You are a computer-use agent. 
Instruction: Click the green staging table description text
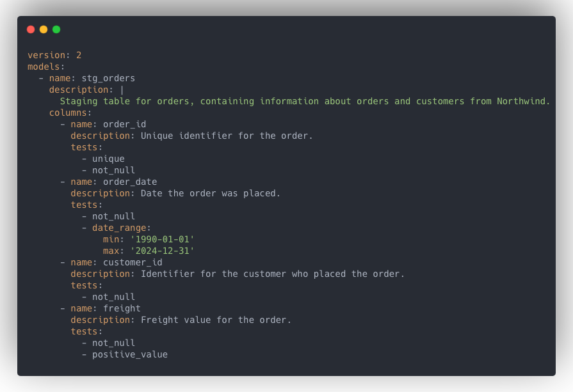pos(305,101)
